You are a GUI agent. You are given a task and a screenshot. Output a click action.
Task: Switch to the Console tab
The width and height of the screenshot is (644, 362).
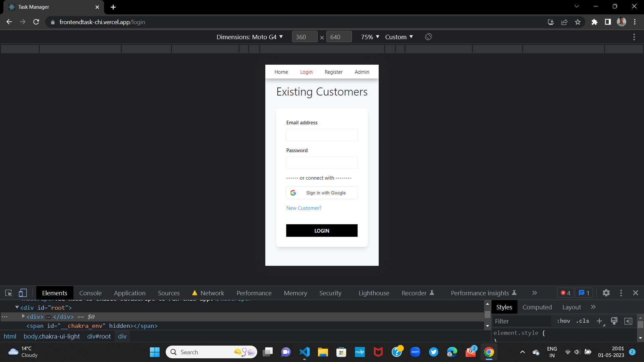pyautogui.click(x=90, y=293)
